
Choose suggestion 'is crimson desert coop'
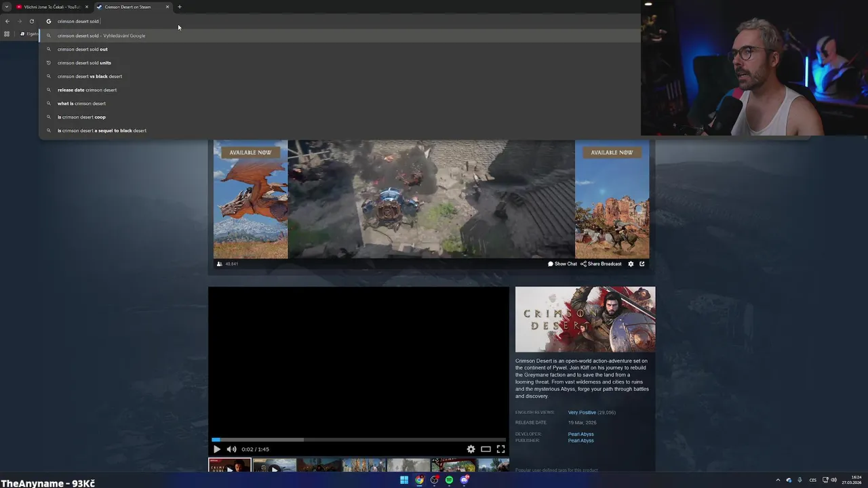pos(339,117)
